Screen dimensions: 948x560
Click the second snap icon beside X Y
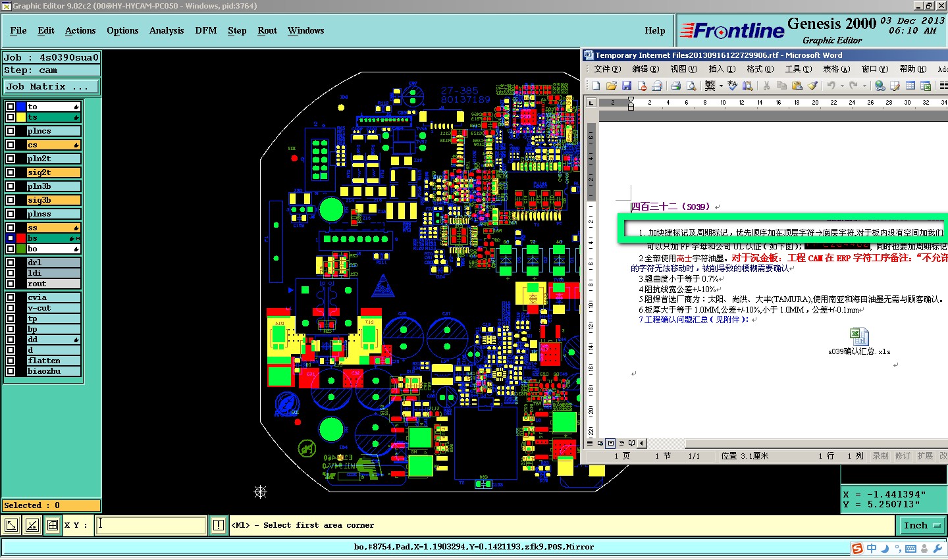click(x=32, y=525)
